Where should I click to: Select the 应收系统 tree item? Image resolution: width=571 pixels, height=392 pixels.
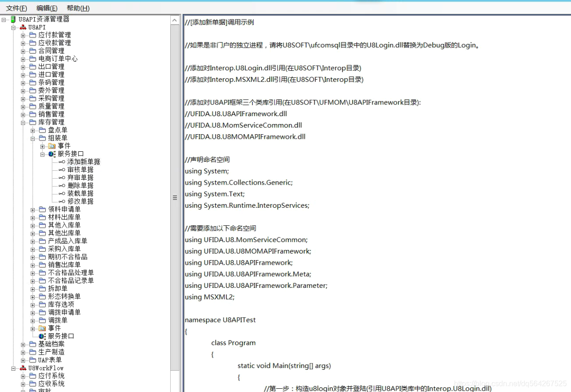click(x=51, y=384)
